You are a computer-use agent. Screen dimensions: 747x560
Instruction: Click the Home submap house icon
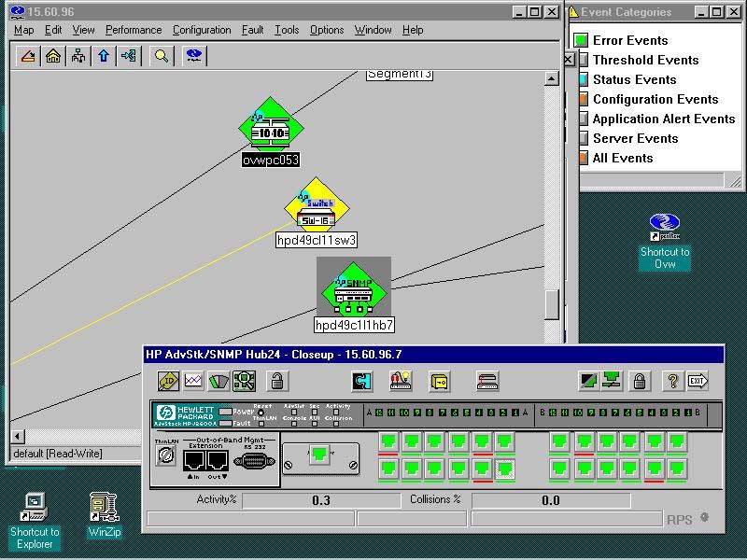click(x=53, y=56)
